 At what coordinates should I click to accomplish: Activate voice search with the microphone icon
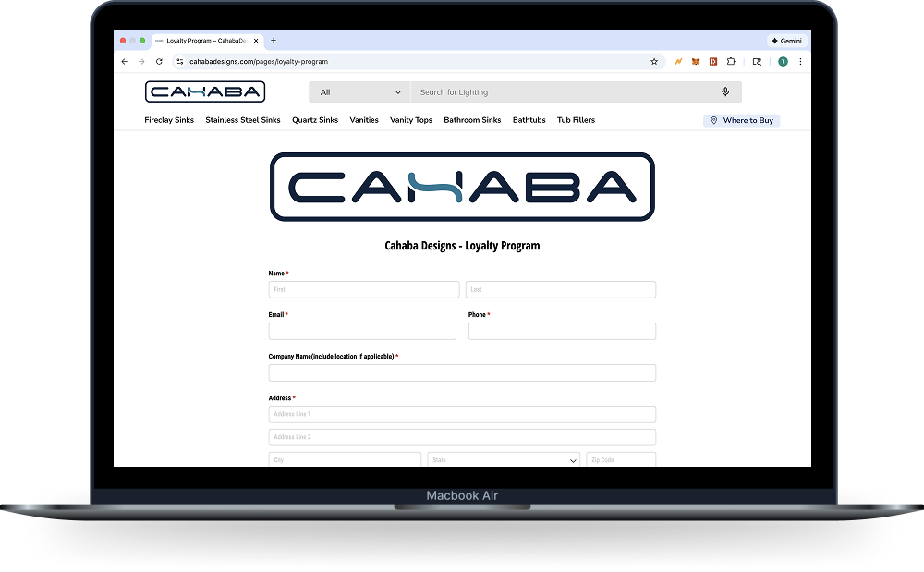[x=725, y=91]
